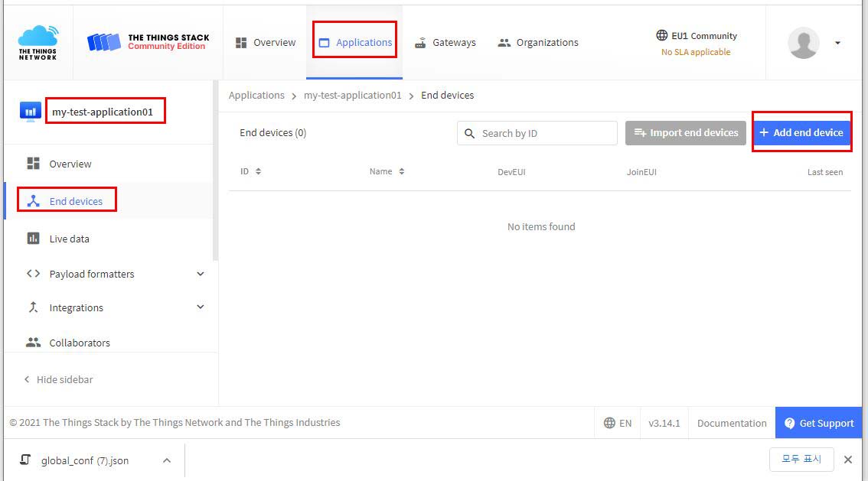Screen dimensions: 868x481
Task: Click the Payload formatters code icon
Action: [x=33, y=274]
